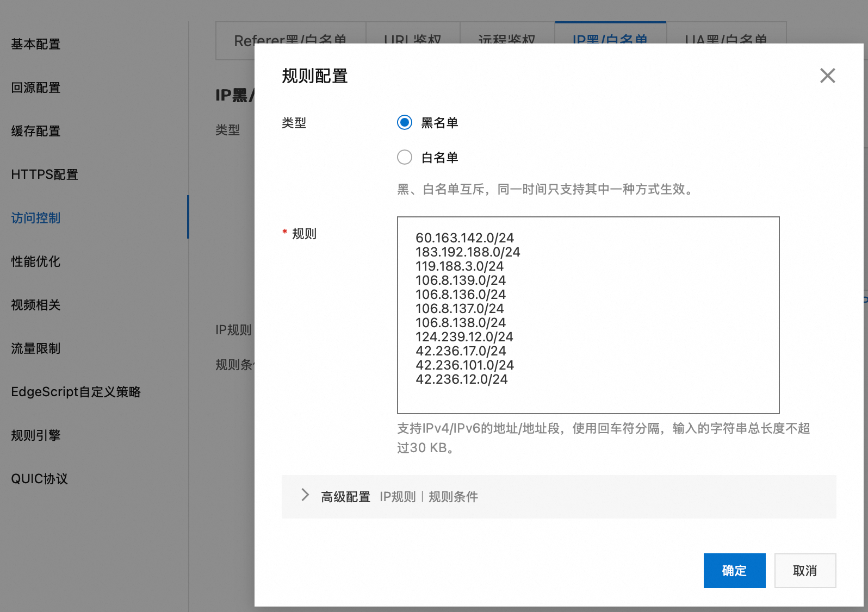Click the 规则配置 dialog title
This screenshot has height=612, width=868.
[x=315, y=76]
